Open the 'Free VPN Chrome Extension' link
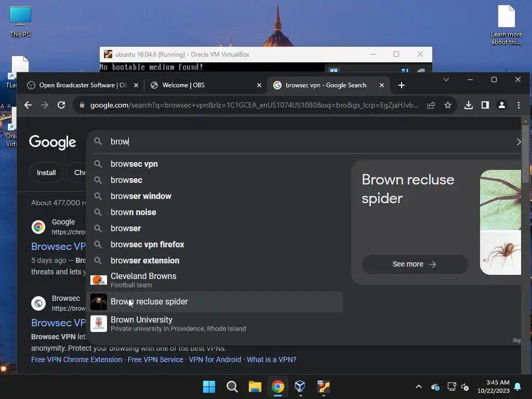532x399 pixels. point(77,360)
